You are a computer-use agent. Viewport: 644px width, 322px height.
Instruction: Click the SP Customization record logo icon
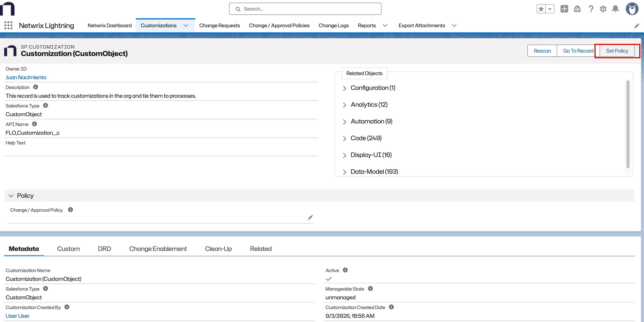pos(10,51)
